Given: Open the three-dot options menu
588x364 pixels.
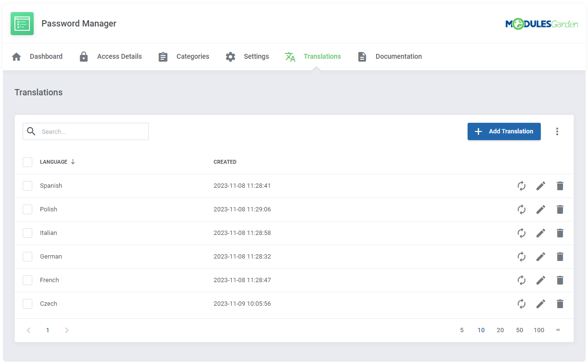Looking at the screenshot, I should [x=557, y=131].
